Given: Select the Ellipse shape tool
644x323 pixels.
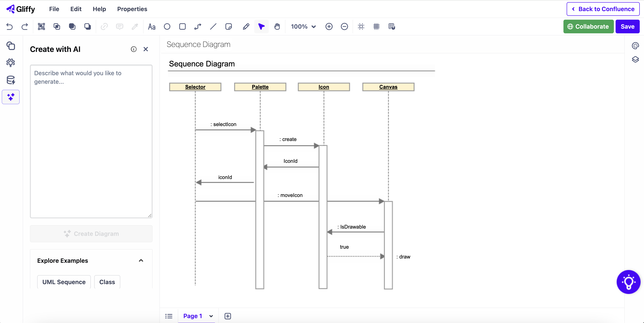Looking at the screenshot, I should [167, 26].
